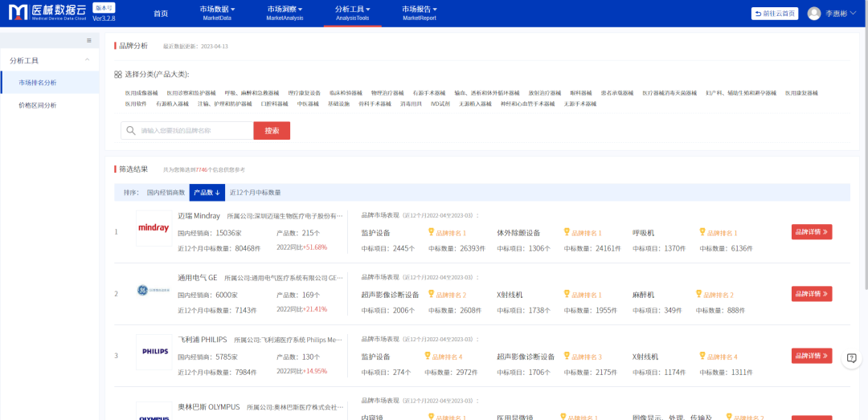Collapse sidebar with the hamburger icon
Image resolution: width=868 pixels, height=420 pixels.
89,40
